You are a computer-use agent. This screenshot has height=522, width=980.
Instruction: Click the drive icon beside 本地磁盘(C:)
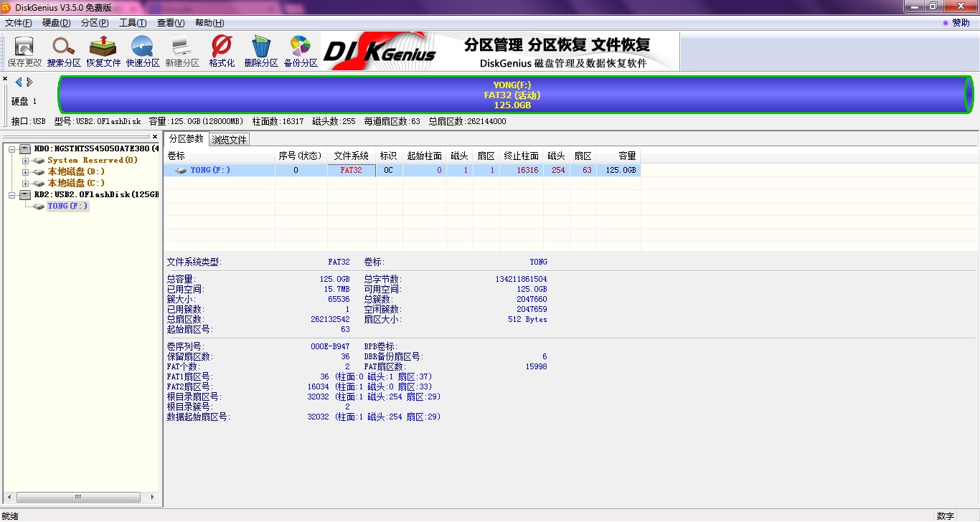click(x=39, y=184)
